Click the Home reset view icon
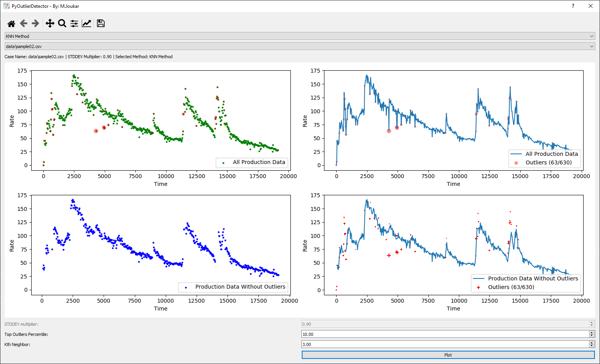Viewport: 600px width, 364px height. pos(11,23)
